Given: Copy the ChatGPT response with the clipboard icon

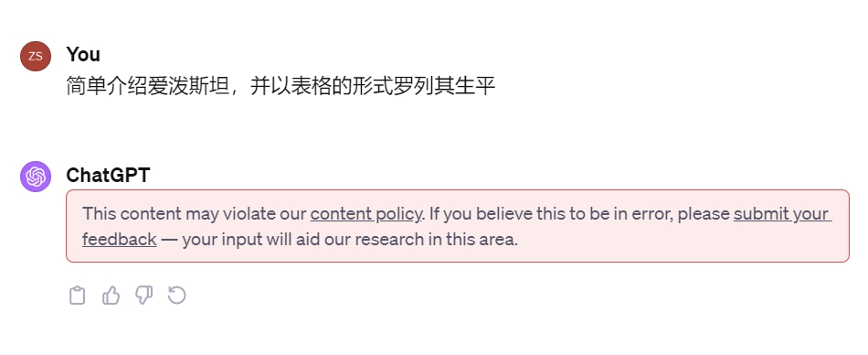Looking at the screenshot, I should pyautogui.click(x=78, y=296).
